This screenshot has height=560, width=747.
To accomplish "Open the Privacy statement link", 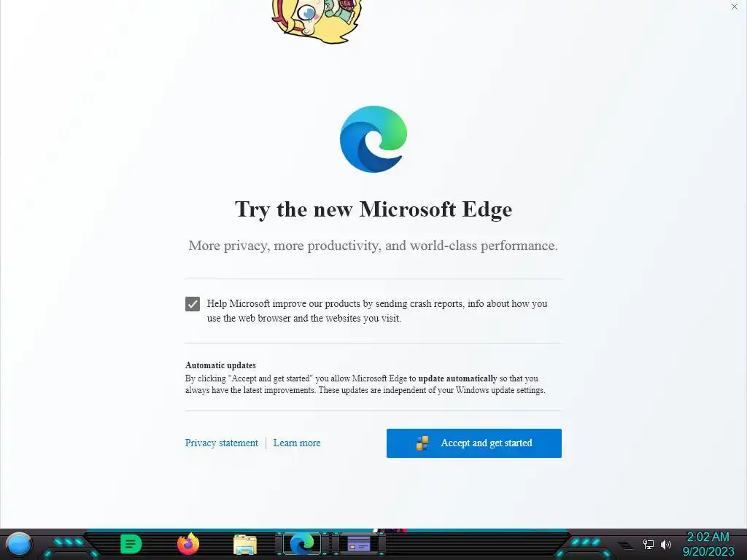I will [222, 443].
